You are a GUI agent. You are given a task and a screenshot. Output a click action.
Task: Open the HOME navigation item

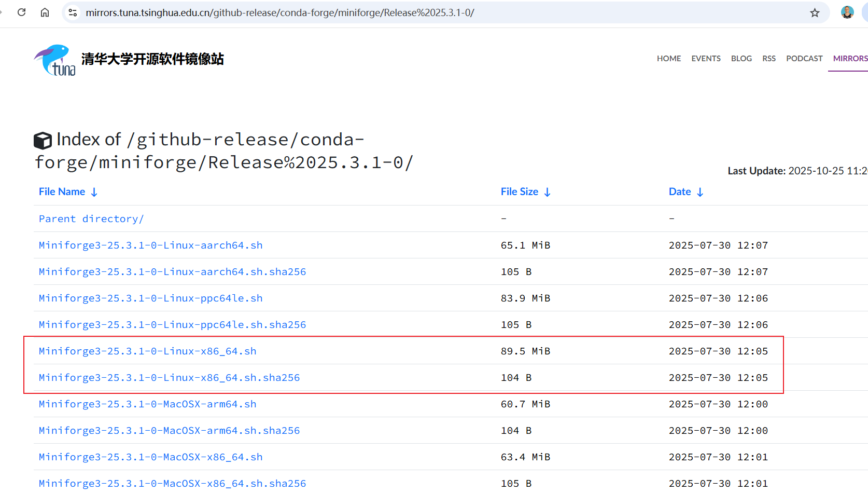[669, 59]
